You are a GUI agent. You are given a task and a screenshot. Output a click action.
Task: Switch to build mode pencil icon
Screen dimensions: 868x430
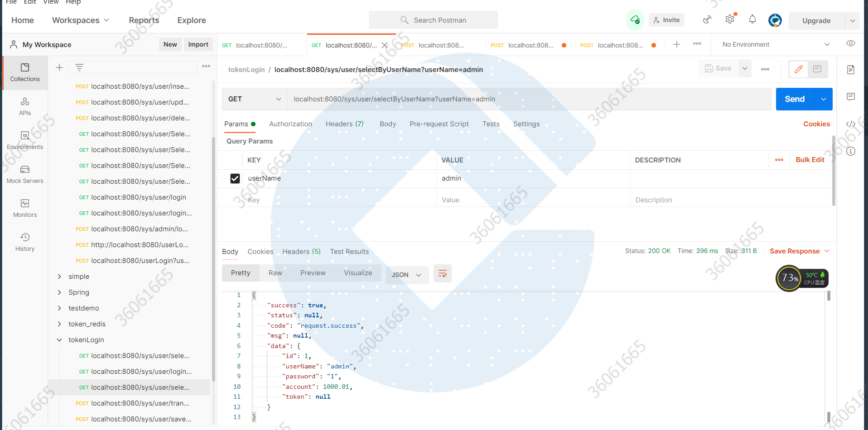click(798, 69)
